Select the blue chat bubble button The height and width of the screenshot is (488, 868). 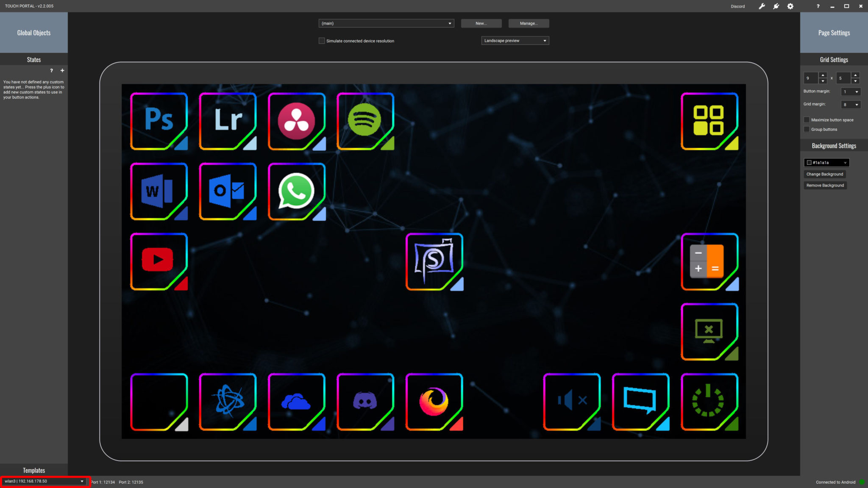coord(641,402)
